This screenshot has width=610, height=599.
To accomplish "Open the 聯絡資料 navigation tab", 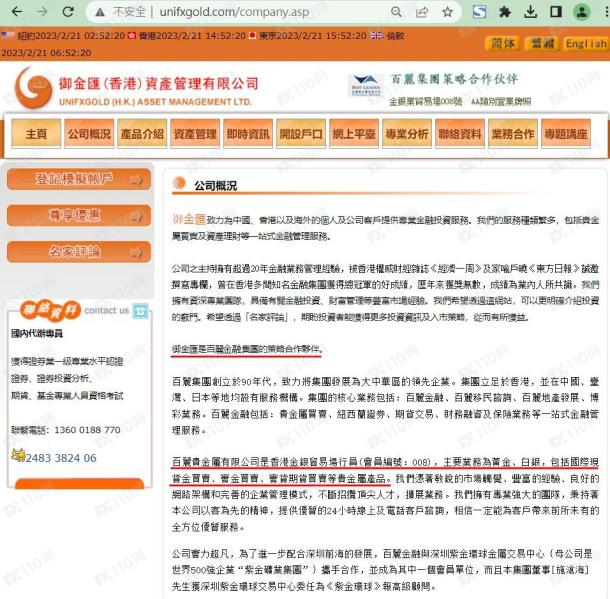I will tap(459, 133).
